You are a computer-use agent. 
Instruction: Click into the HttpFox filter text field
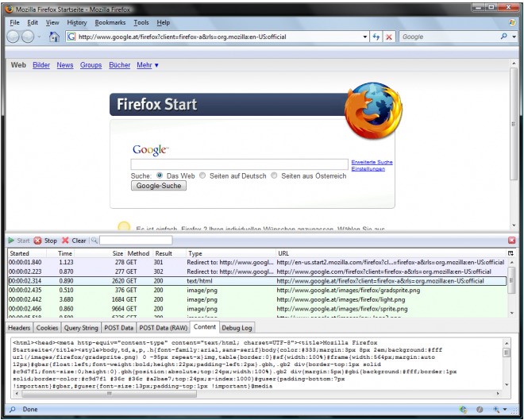(136, 241)
